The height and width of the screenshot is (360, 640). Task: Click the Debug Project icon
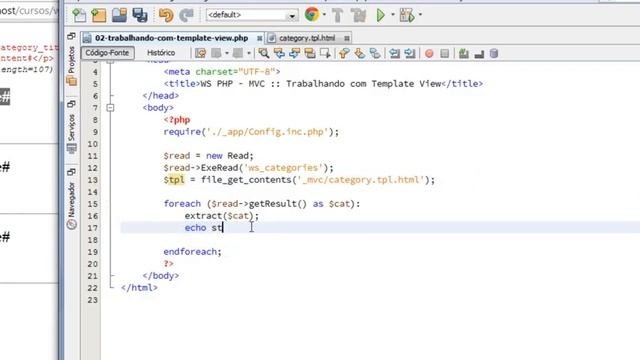(407, 16)
